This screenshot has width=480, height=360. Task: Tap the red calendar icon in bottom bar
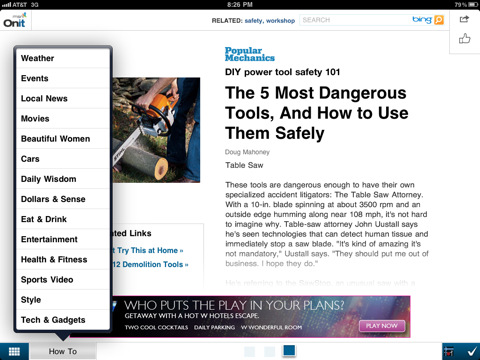449,351
